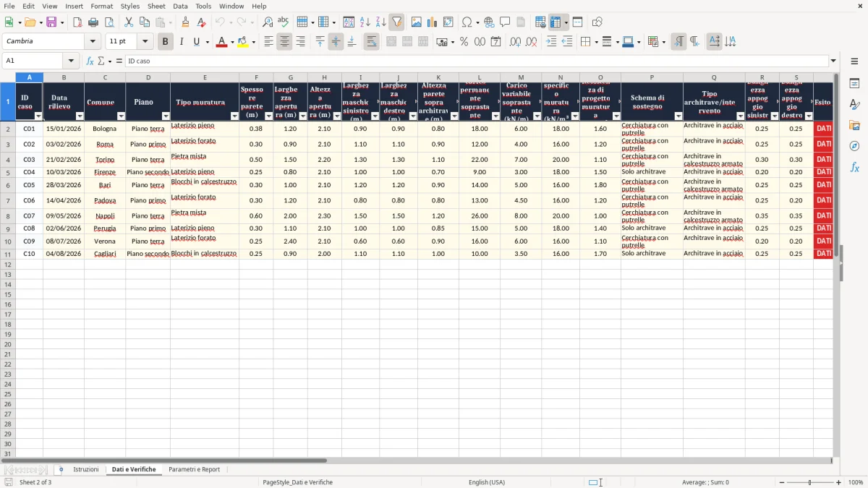Click the Increase Indent icon
This screenshot has width=868, height=488.
click(551, 42)
